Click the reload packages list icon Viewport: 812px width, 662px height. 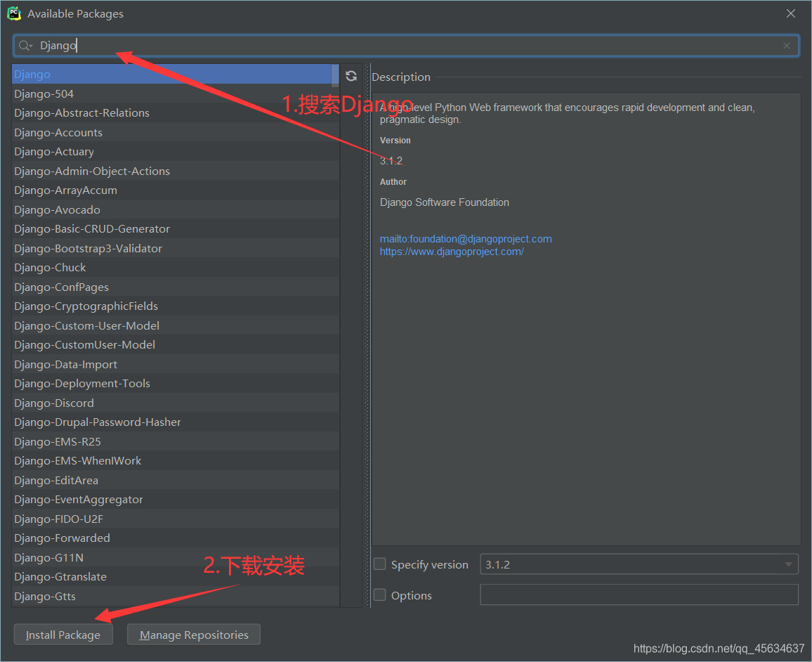[351, 76]
